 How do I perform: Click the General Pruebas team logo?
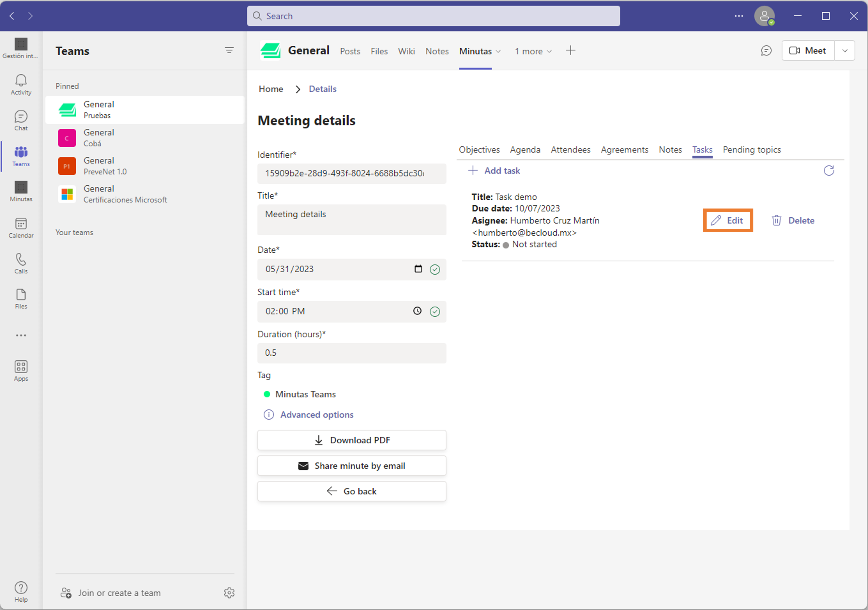click(67, 110)
